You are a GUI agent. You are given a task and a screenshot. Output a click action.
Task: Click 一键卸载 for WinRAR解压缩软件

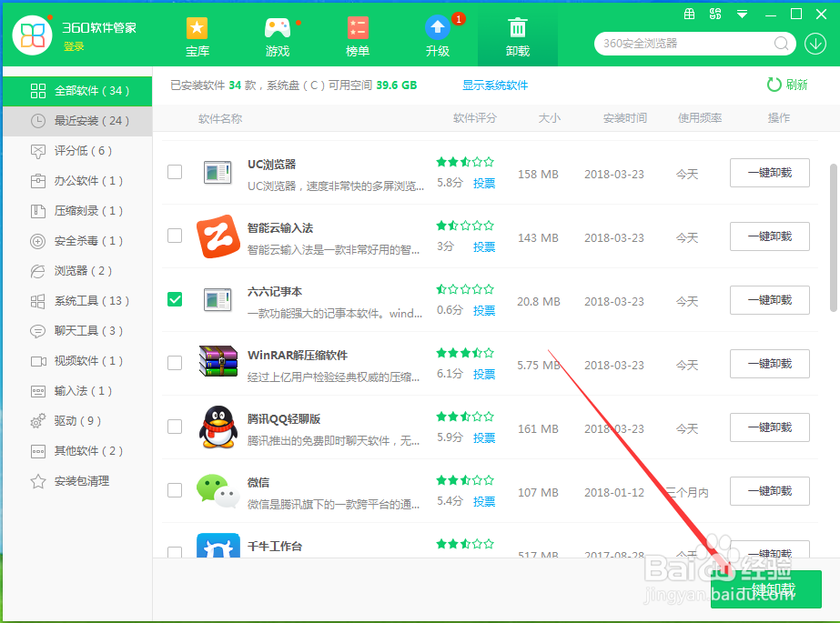click(x=769, y=364)
